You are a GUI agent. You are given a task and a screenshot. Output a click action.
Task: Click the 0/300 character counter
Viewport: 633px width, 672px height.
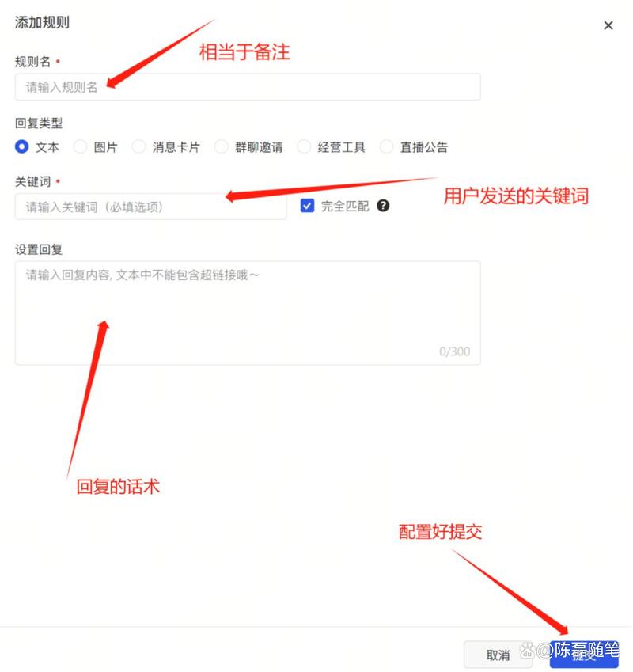(454, 352)
